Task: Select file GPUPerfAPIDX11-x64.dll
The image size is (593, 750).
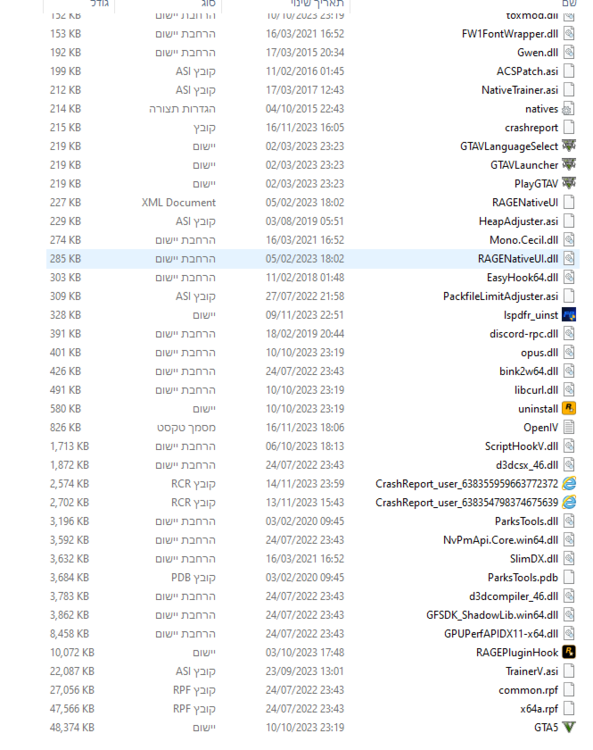Action: point(501,634)
